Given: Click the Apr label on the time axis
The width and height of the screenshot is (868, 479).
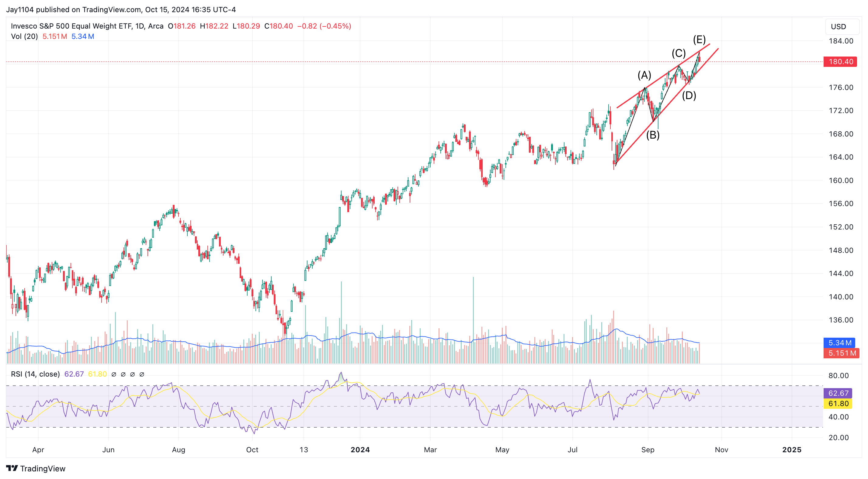Looking at the screenshot, I should click(38, 450).
